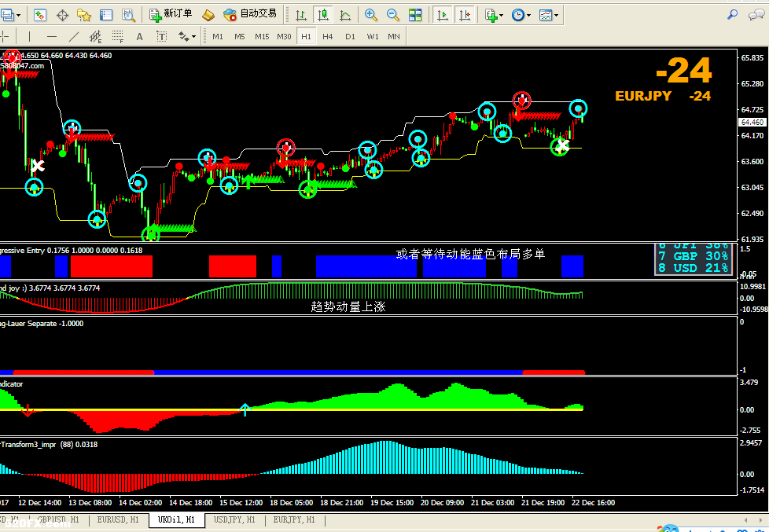The image size is (769, 532).
Task: Switch to the EURUSD, H1 chart tab
Action: 118,519
